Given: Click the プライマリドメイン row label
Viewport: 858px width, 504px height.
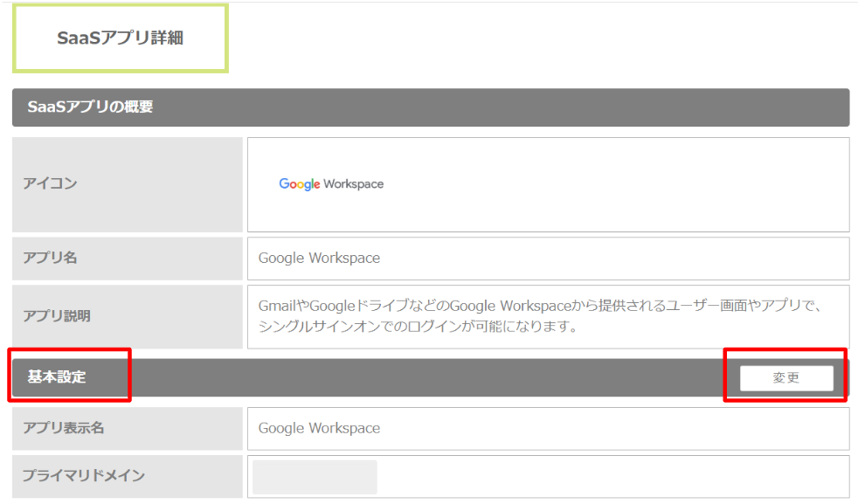Looking at the screenshot, I should [83, 476].
